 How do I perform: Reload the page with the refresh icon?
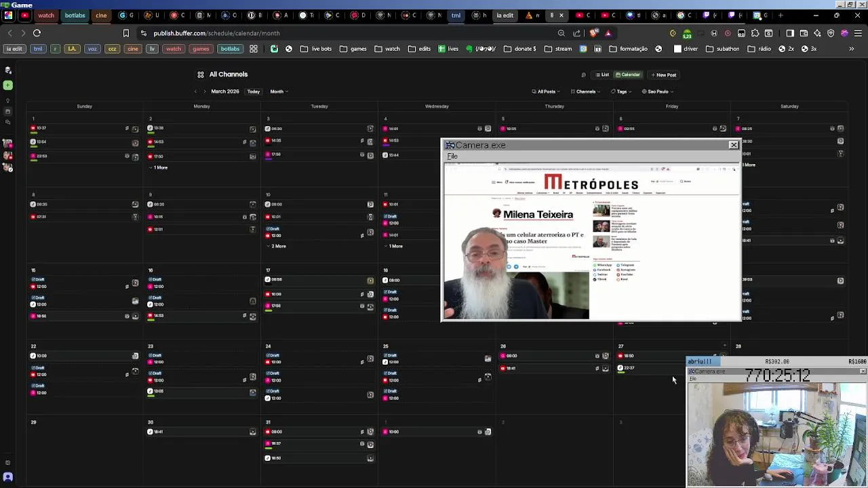click(37, 33)
